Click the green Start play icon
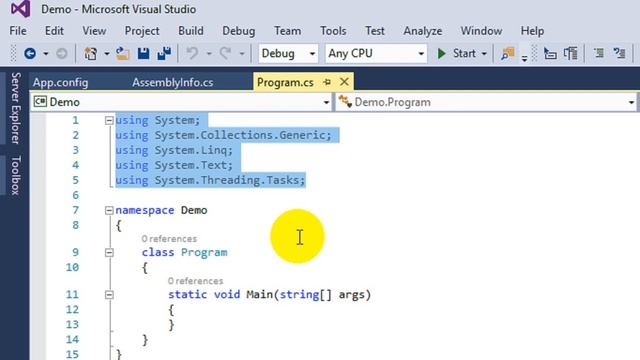The image size is (640, 360). click(x=441, y=53)
